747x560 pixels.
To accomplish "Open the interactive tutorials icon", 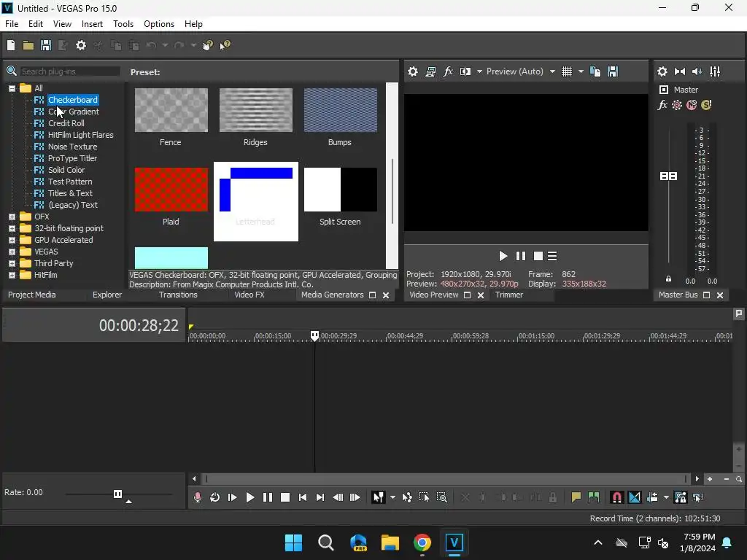I will point(207,45).
